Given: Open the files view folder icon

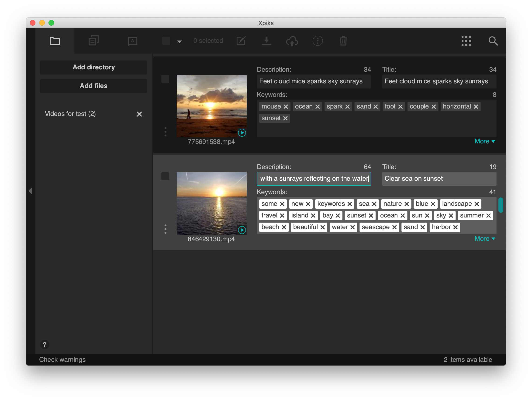Looking at the screenshot, I should tap(55, 41).
